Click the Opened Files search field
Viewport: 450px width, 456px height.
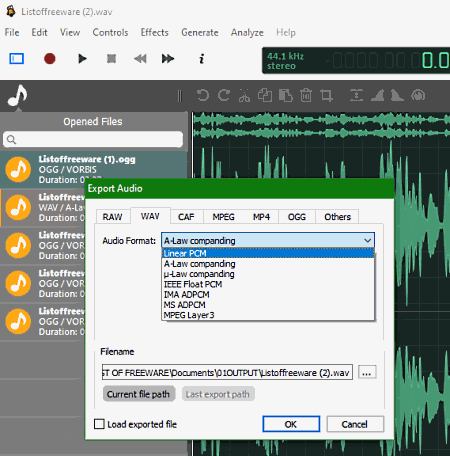point(93,139)
